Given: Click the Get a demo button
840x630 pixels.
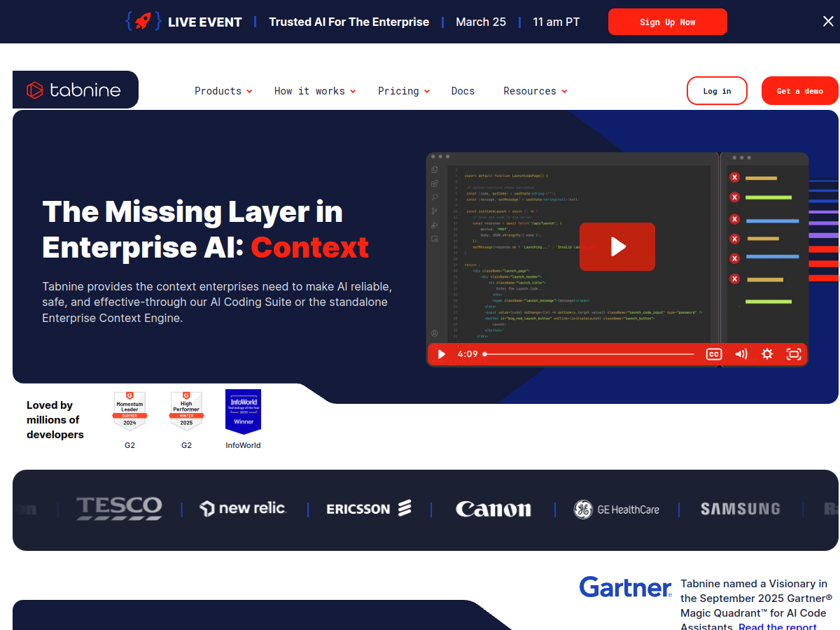Looking at the screenshot, I should point(799,91).
